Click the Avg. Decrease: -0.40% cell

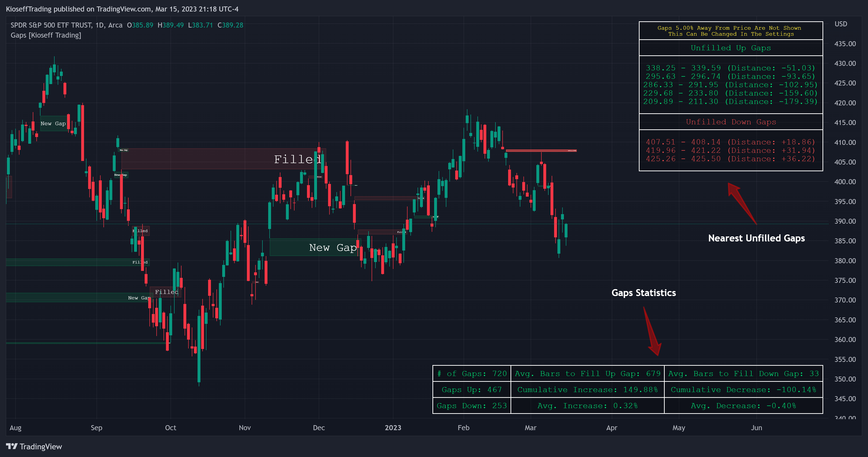click(x=743, y=406)
